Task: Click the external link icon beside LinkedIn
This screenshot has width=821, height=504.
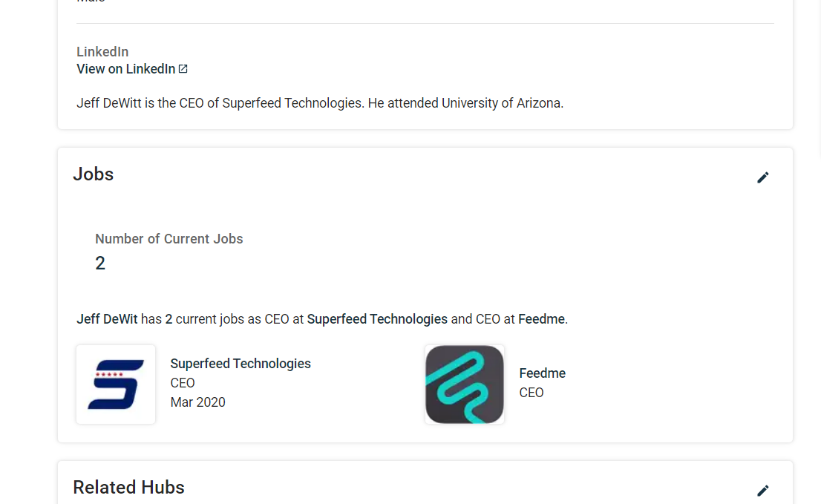Action: click(x=183, y=68)
